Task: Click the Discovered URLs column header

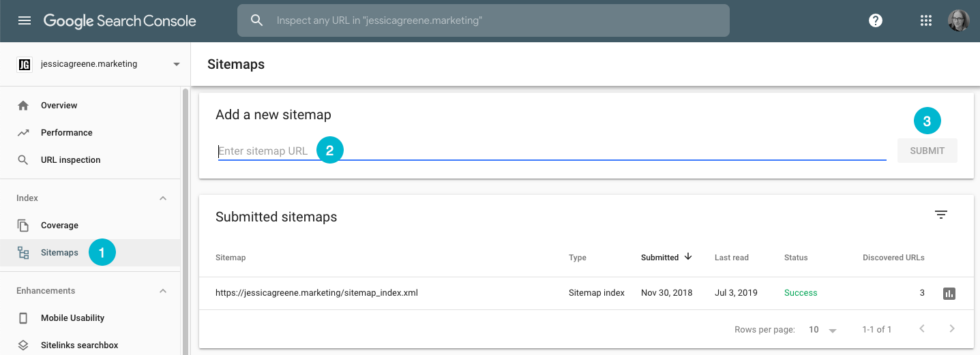Action: (893, 258)
